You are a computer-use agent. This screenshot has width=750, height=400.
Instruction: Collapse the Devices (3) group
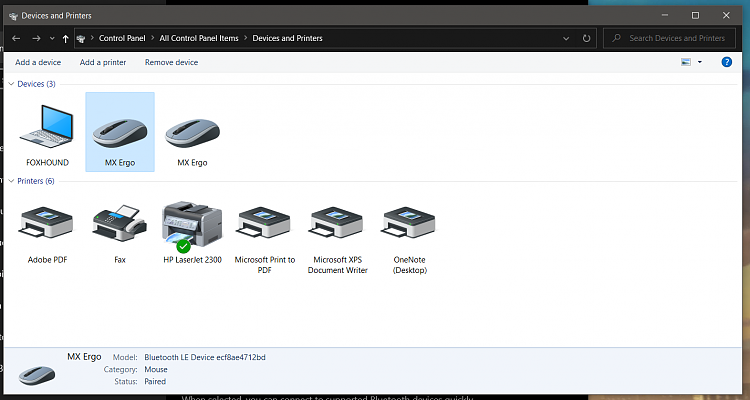(11, 84)
